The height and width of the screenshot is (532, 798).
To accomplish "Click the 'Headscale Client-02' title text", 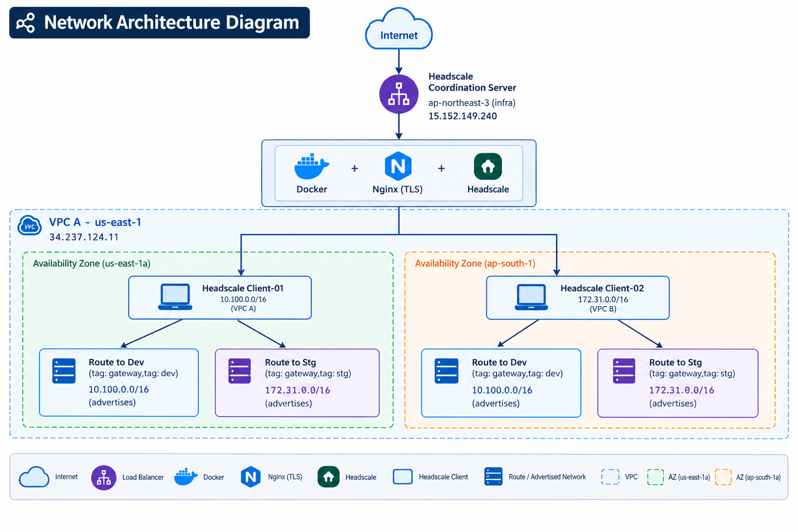I will pos(602,288).
